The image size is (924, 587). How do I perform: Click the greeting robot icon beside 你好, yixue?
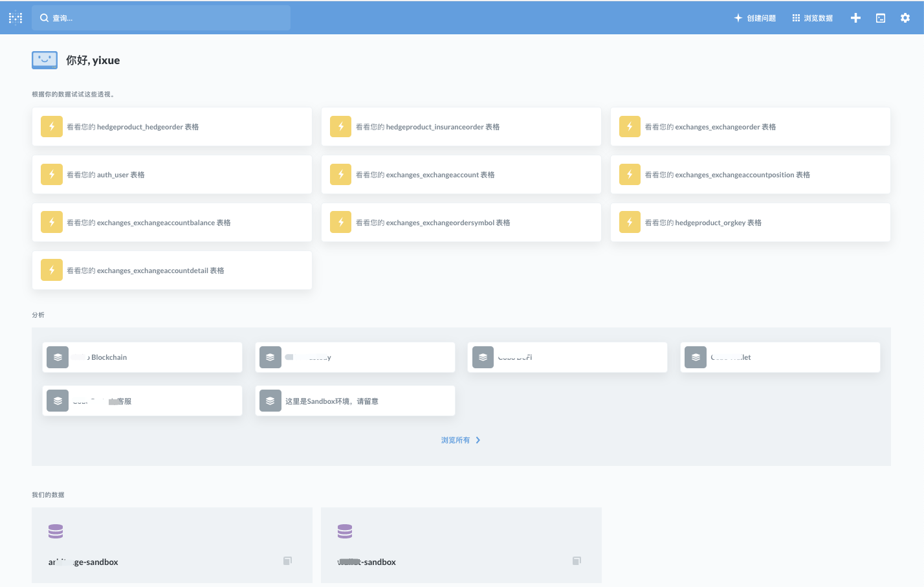point(44,60)
